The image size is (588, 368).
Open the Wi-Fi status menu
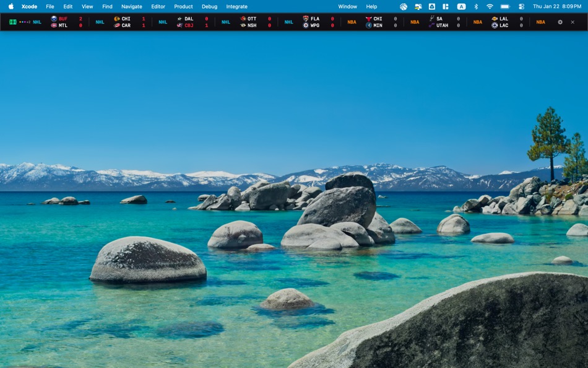[491, 6]
